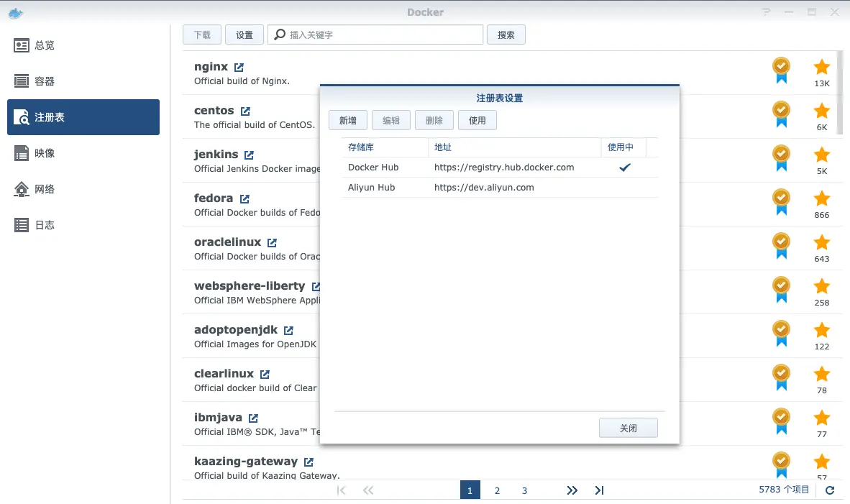The width and height of the screenshot is (850, 504).
Task: Click the Docker whale icon in title bar
Action: click(16, 13)
